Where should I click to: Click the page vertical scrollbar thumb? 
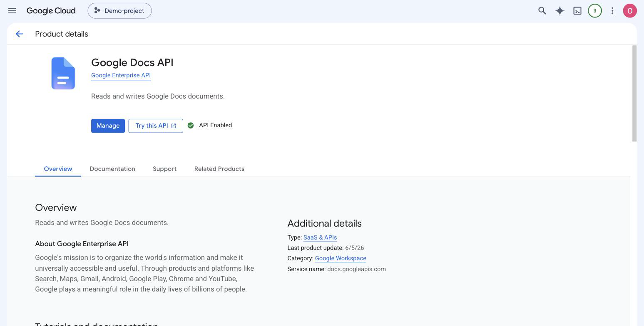point(634,94)
